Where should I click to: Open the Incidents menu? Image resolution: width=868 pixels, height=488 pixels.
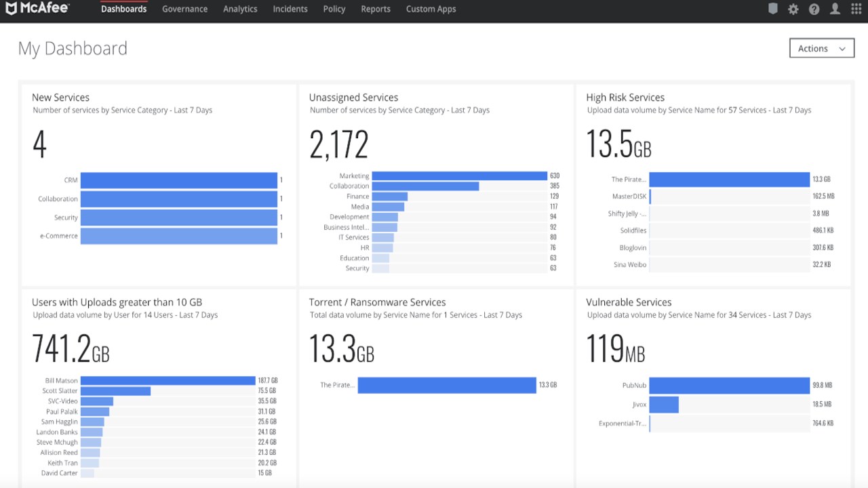(x=290, y=9)
